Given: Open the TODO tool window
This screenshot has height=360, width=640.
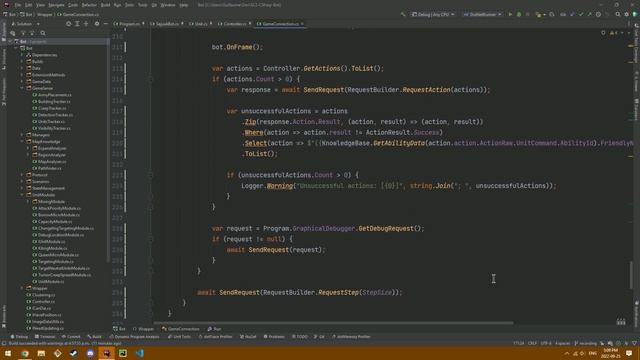Looking at the screenshot, I should click(x=300, y=337).
